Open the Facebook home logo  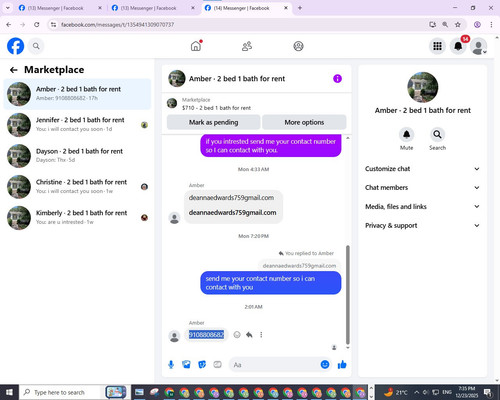(15, 46)
